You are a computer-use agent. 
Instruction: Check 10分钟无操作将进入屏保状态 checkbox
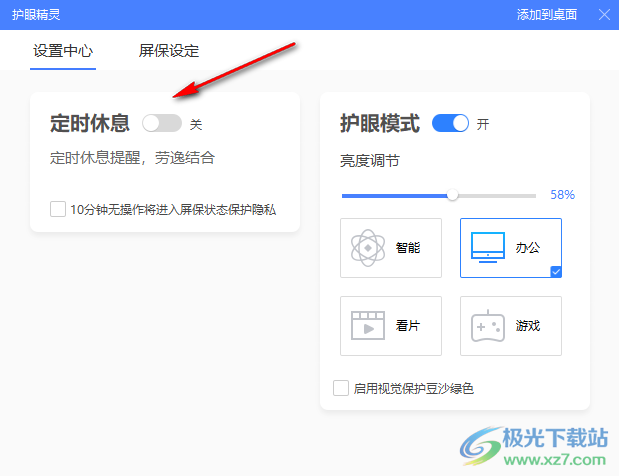click(58, 209)
